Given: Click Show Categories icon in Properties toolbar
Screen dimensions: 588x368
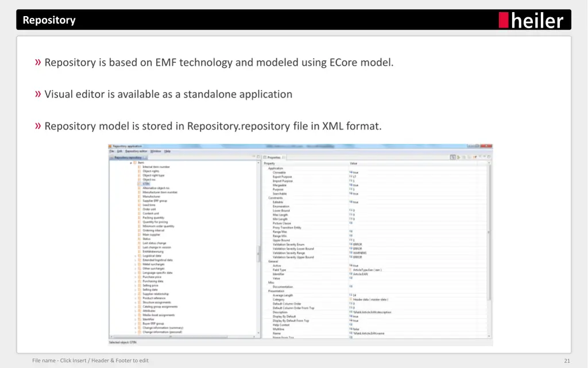Looking at the screenshot, I should (x=453, y=158).
